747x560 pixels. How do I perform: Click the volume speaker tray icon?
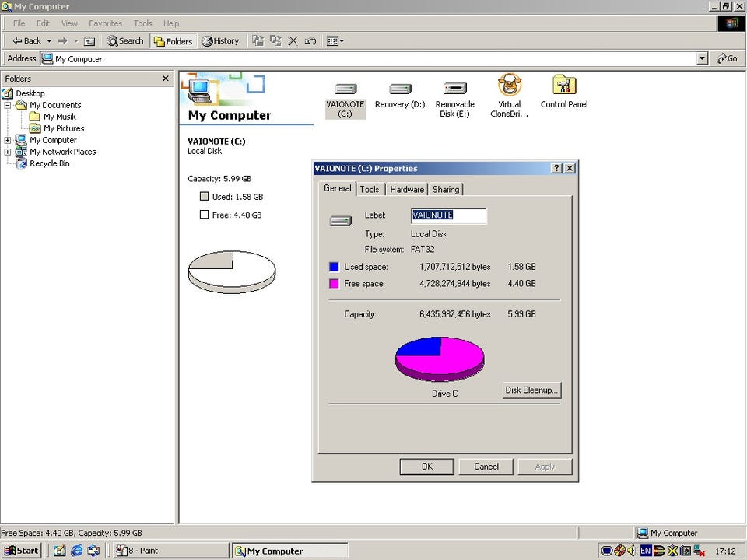633,551
